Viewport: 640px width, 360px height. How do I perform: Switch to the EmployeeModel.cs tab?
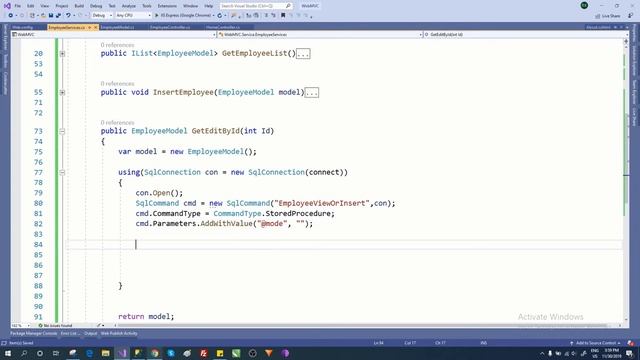coord(117,27)
